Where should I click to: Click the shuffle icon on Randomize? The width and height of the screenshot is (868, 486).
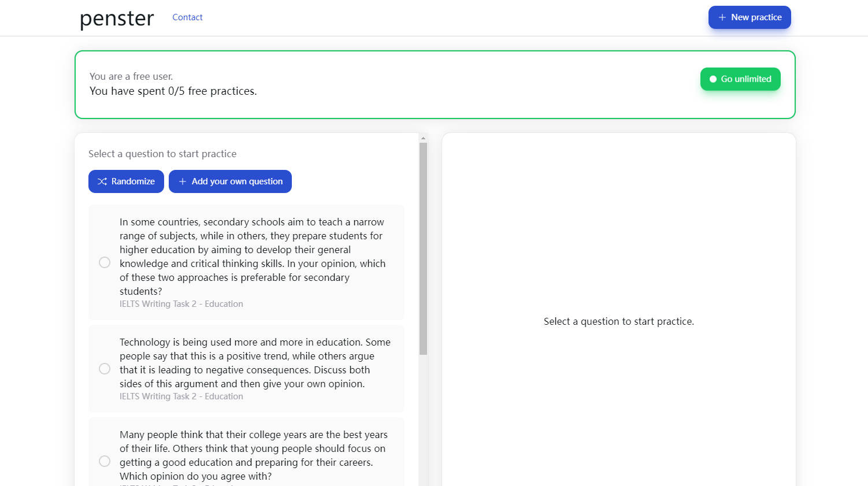pyautogui.click(x=102, y=181)
